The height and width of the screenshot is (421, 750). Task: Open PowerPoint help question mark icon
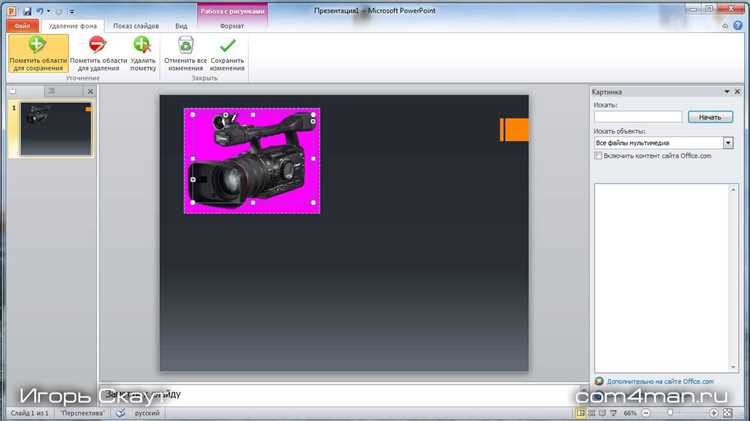(x=738, y=26)
